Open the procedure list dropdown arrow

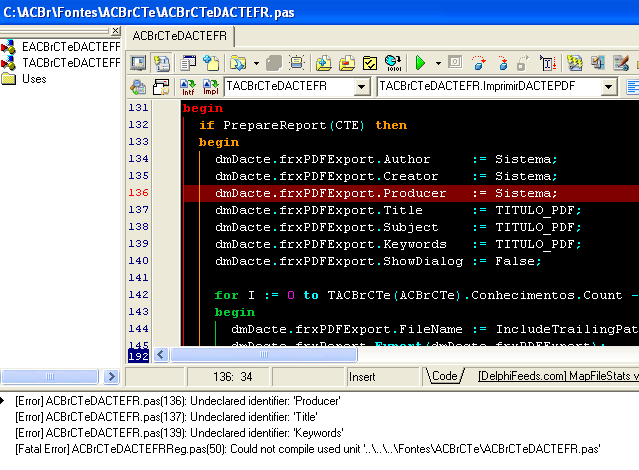point(608,87)
